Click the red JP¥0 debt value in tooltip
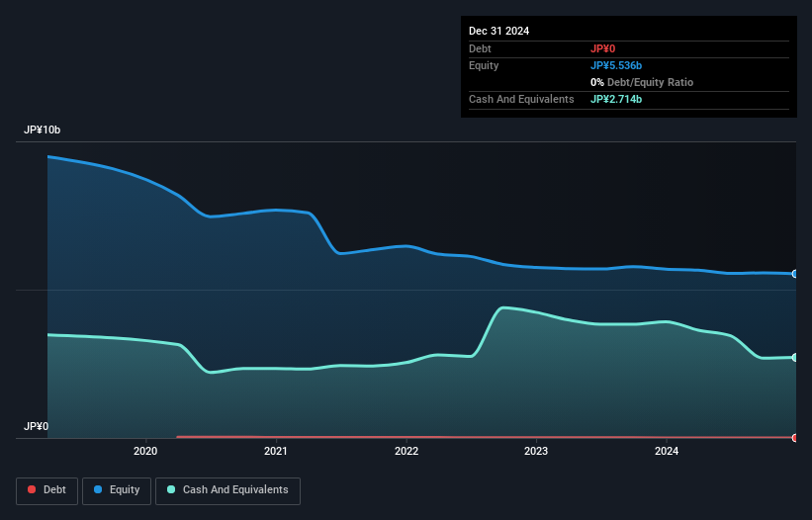This screenshot has width=812, height=520. tap(602, 48)
